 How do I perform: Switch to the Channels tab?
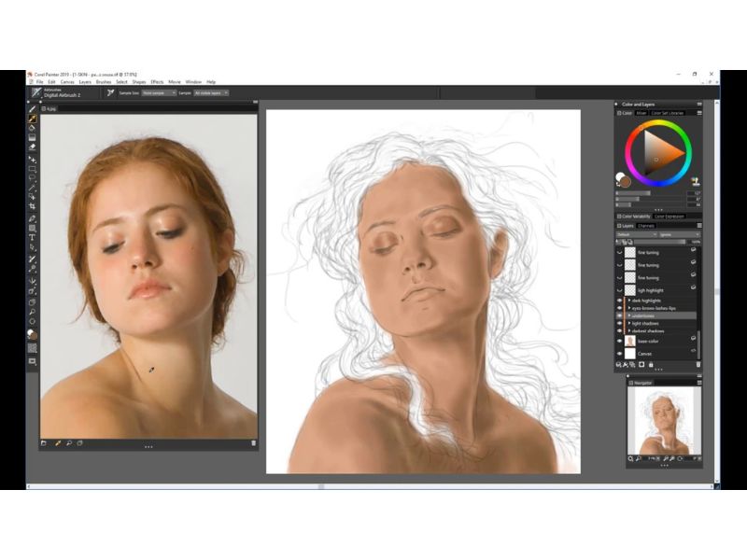(645, 227)
